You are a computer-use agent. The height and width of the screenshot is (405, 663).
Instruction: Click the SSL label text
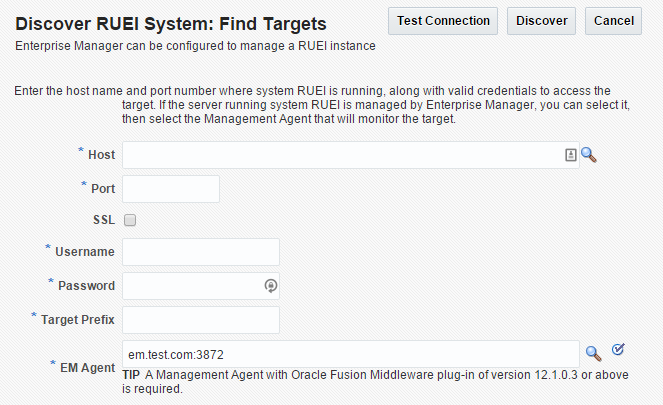(x=104, y=220)
